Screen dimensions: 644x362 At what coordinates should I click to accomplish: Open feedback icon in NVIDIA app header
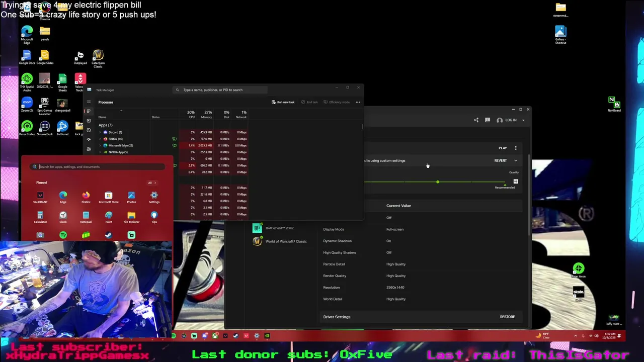tap(488, 120)
